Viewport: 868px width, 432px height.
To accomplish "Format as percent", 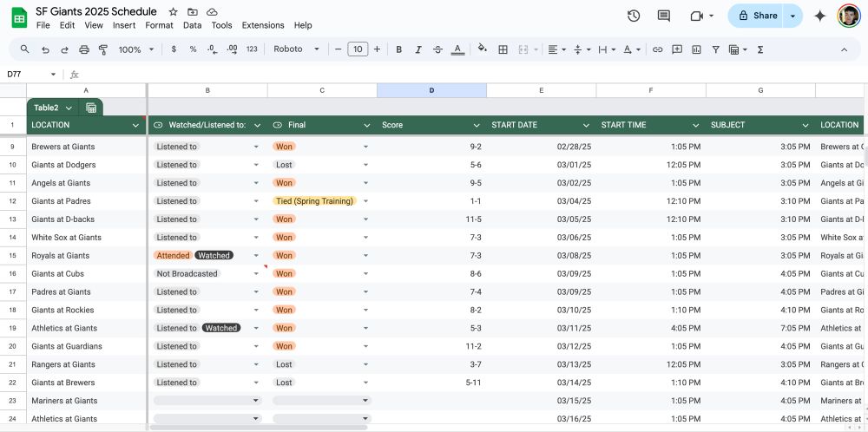I will tap(193, 49).
